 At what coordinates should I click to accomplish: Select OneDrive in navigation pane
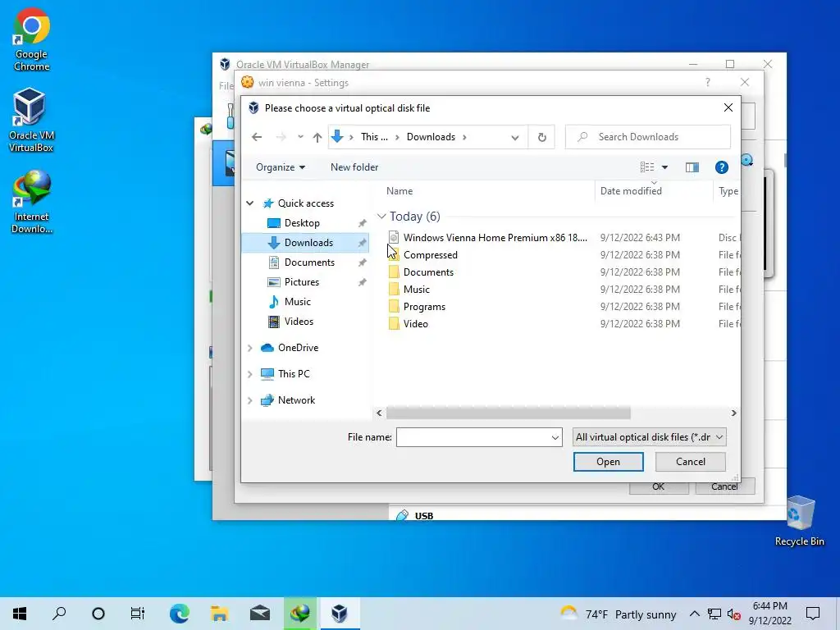click(297, 348)
